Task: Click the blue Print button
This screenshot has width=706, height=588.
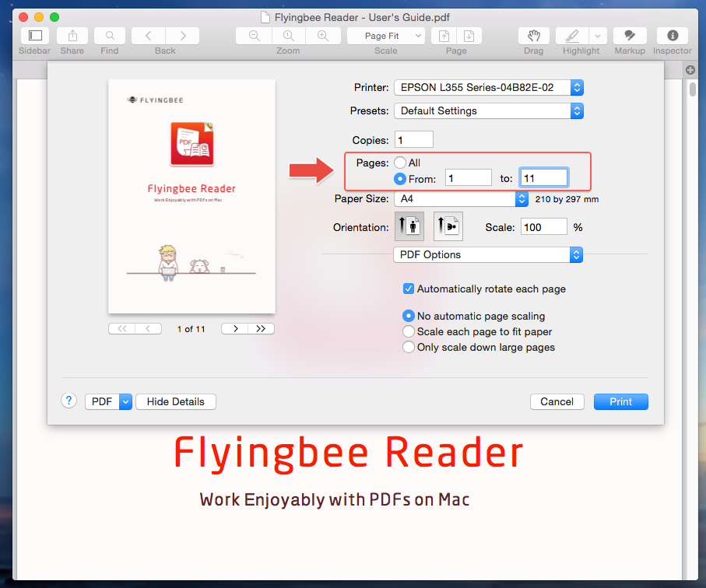Action: [621, 402]
